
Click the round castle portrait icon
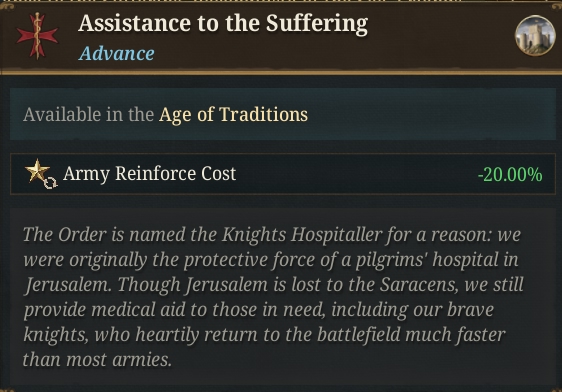point(535,36)
